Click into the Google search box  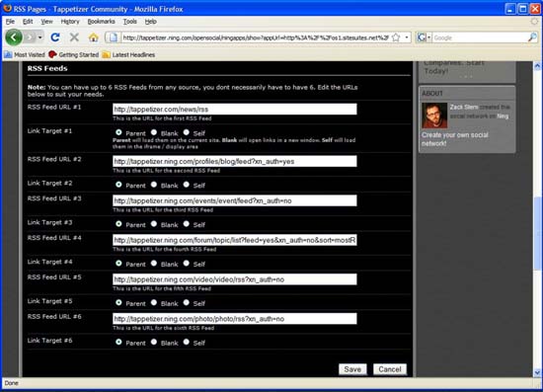(480, 38)
